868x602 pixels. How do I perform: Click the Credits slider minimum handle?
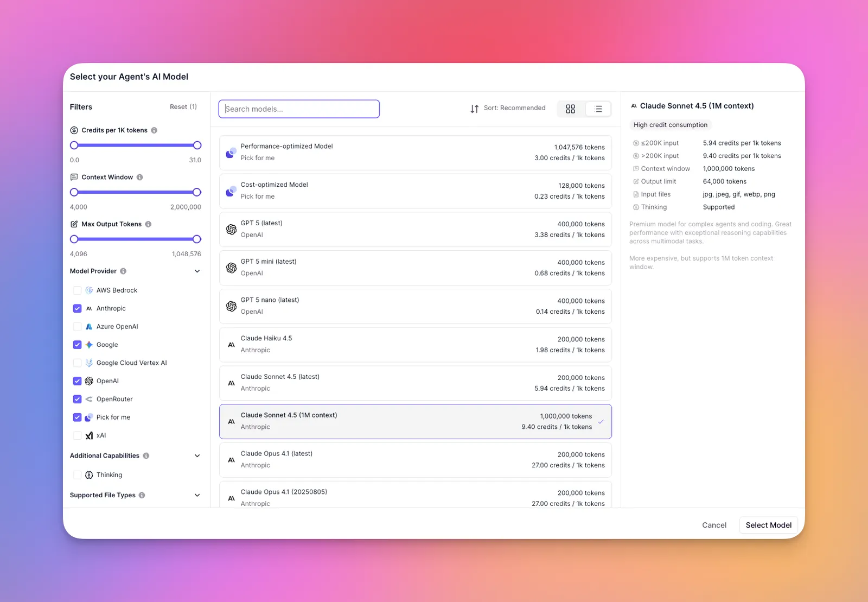[74, 145]
